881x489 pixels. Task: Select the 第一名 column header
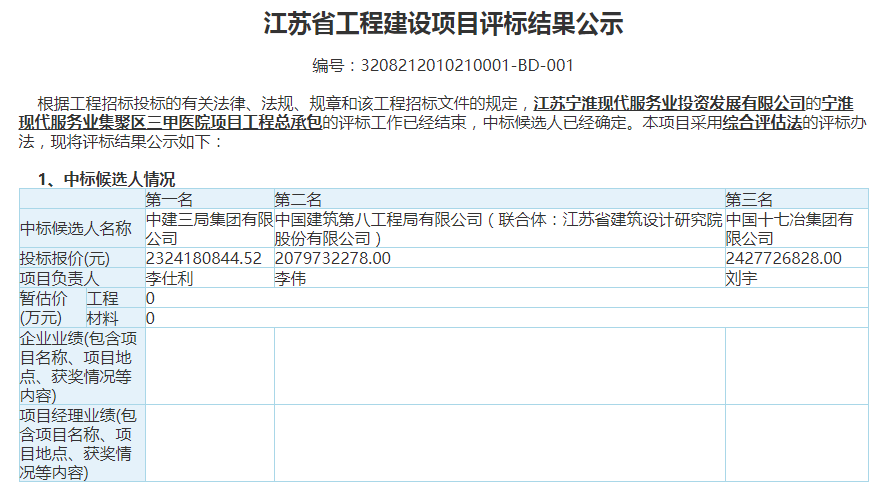click(x=210, y=199)
